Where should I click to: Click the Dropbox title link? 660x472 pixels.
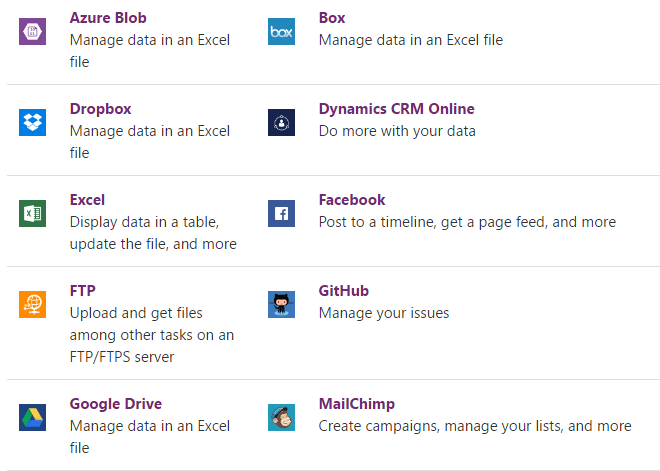pos(100,109)
